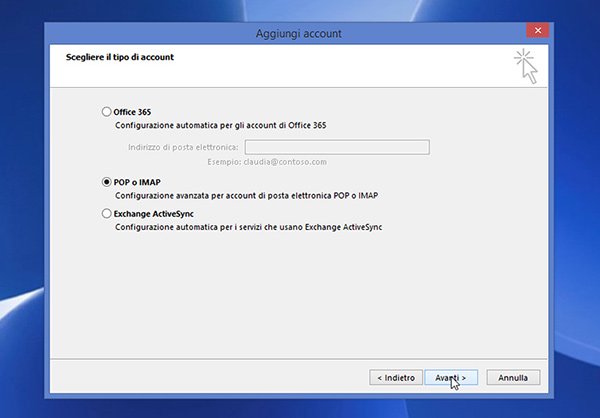The width and height of the screenshot is (600, 418).
Task: Click the Exchange ActiveSync services description text
Action: 249,227
